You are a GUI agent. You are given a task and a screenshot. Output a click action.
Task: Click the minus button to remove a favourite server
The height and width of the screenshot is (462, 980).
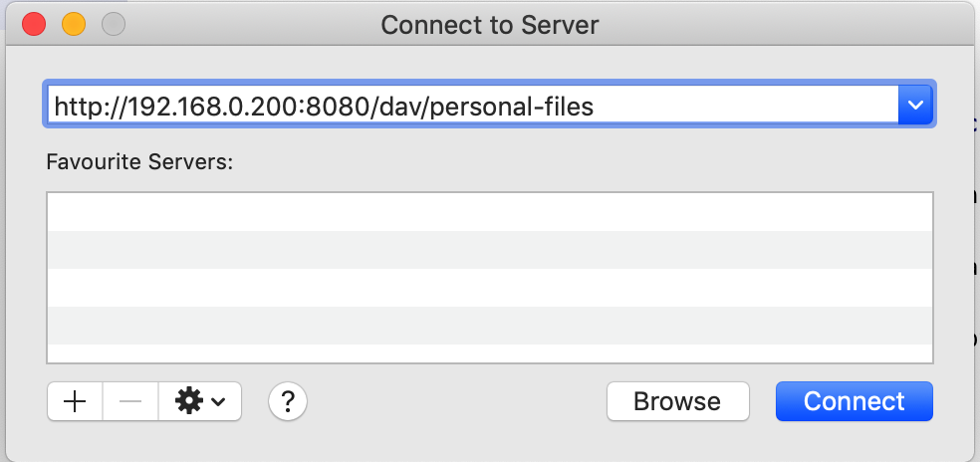click(130, 401)
